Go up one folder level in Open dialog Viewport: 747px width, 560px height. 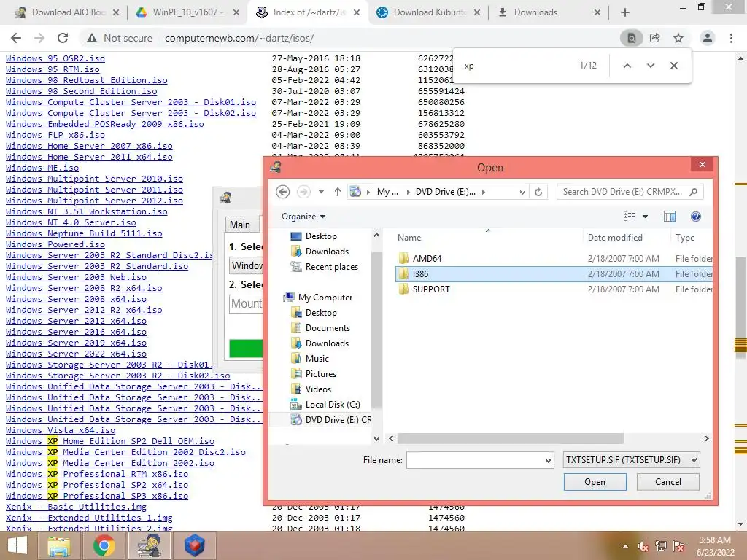coord(337,192)
